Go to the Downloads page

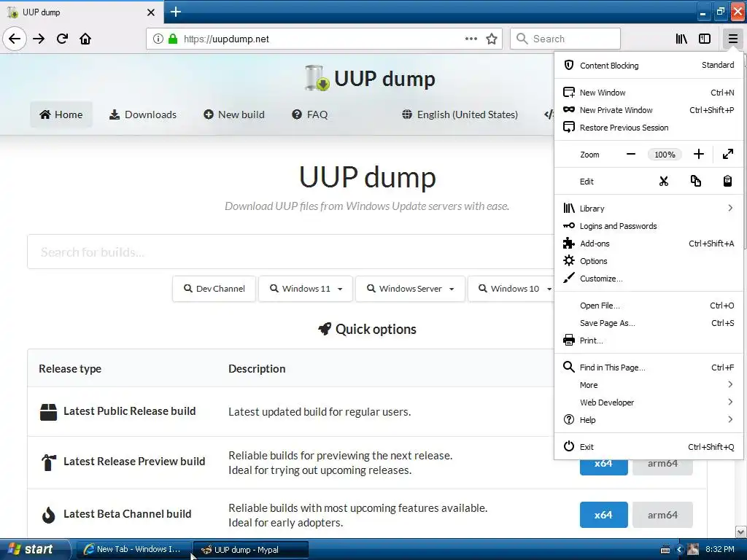coord(143,114)
